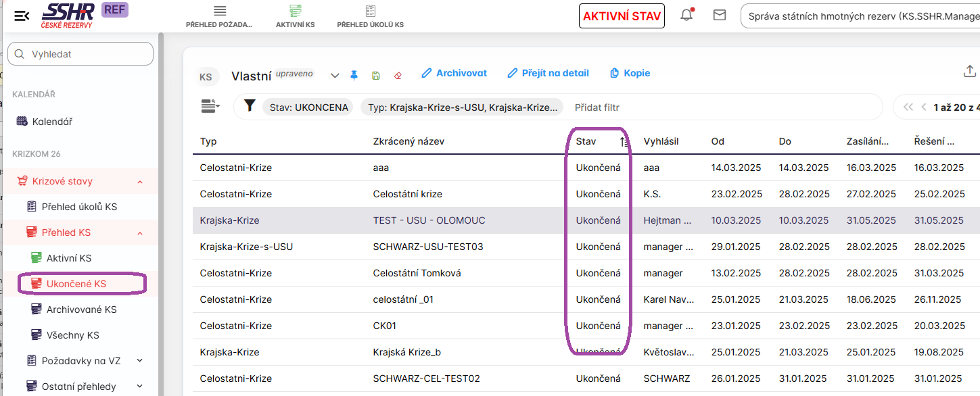Click the Archivovat button
The height and width of the screenshot is (396, 980).
pos(454,73)
